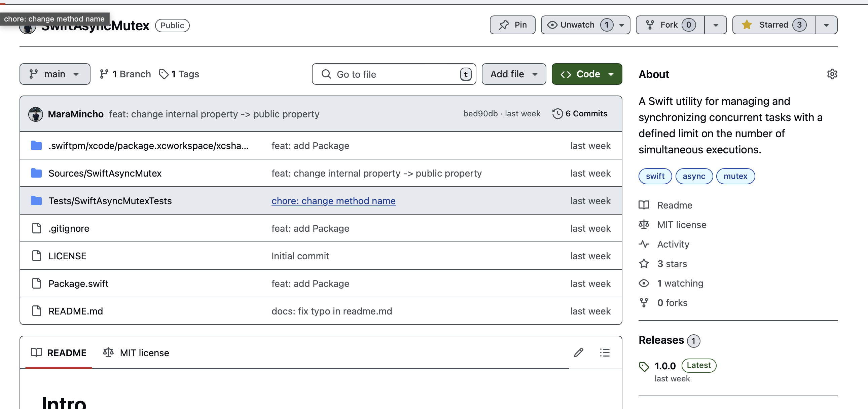Open About settings gear icon

(x=832, y=74)
